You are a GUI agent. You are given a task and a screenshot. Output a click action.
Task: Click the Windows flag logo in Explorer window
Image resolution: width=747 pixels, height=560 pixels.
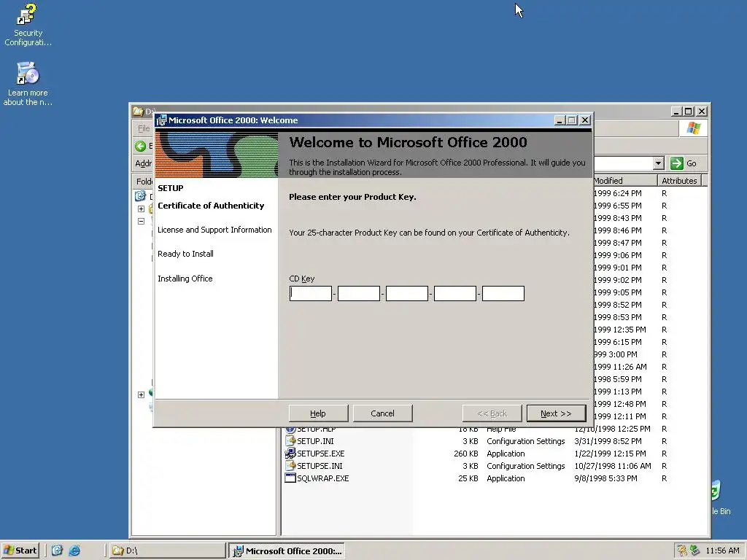tap(693, 128)
